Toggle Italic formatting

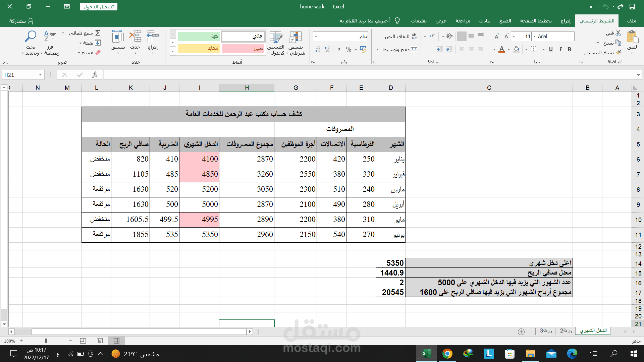tap(560, 49)
